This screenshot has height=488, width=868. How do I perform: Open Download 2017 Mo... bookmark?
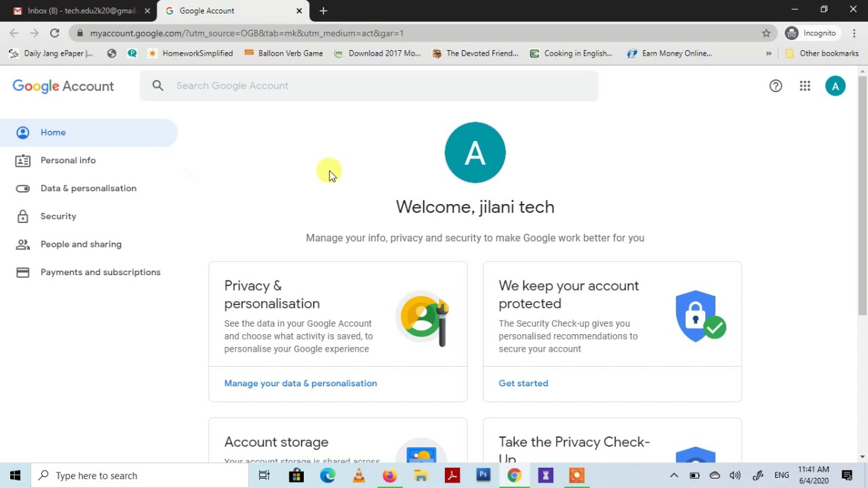(x=377, y=54)
